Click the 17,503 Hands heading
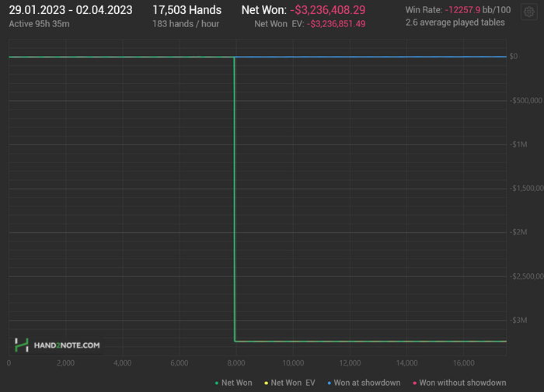Screen dimensions: 544x392 point(187,10)
